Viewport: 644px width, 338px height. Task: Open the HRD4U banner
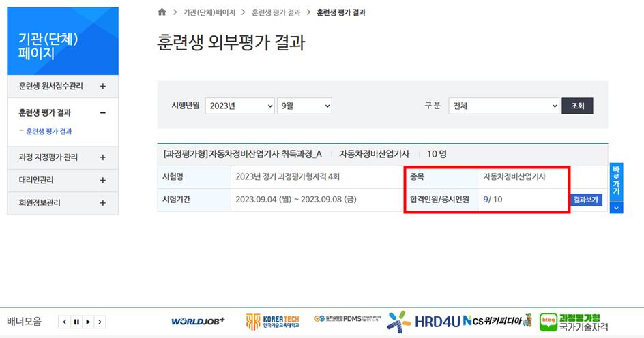coord(424,322)
